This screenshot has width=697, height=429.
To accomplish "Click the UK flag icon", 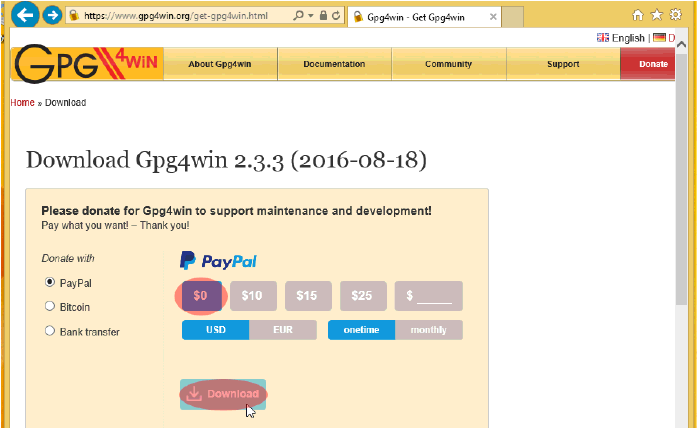I will 603,38.
